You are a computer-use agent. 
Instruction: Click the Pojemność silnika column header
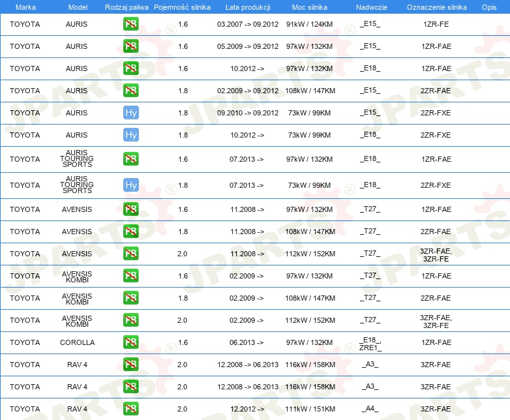[x=182, y=7]
